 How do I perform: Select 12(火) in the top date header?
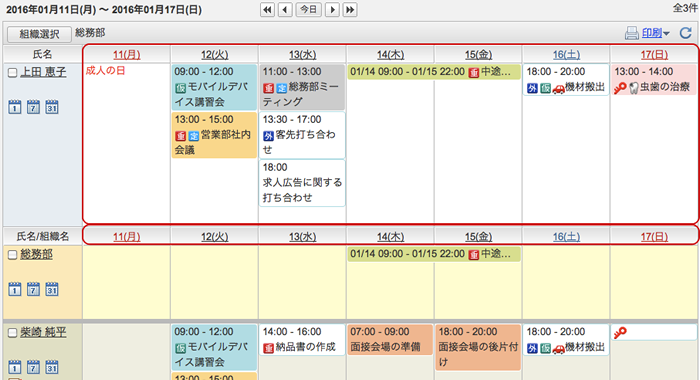(214, 54)
